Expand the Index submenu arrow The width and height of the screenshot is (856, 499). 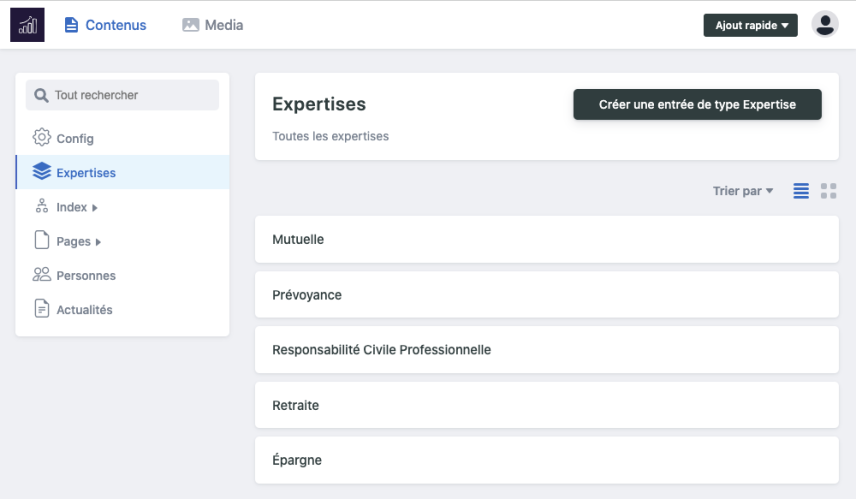pos(95,208)
